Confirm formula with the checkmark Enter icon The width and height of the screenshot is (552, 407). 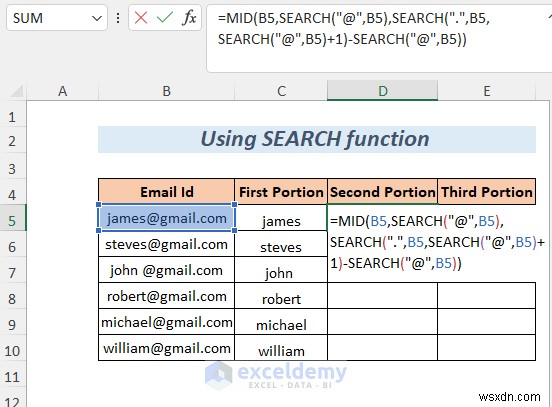pyautogui.click(x=164, y=17)
